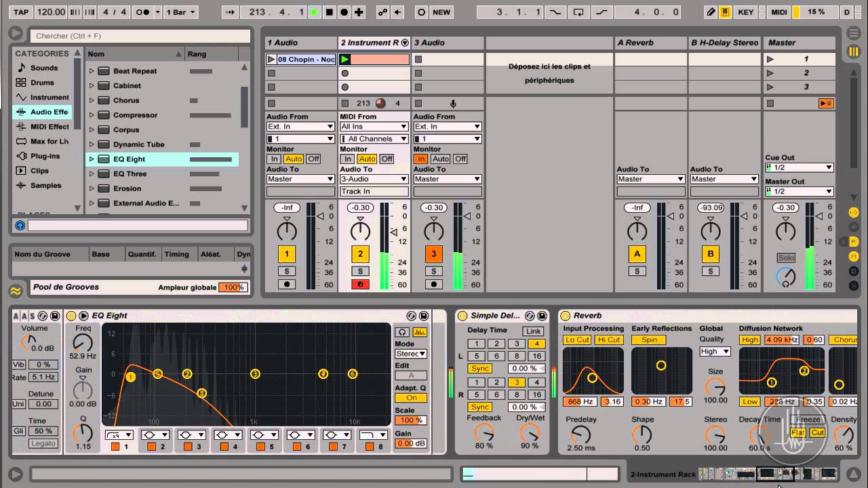Toggle EQ Eight device activator

click(x=71, y=316)
